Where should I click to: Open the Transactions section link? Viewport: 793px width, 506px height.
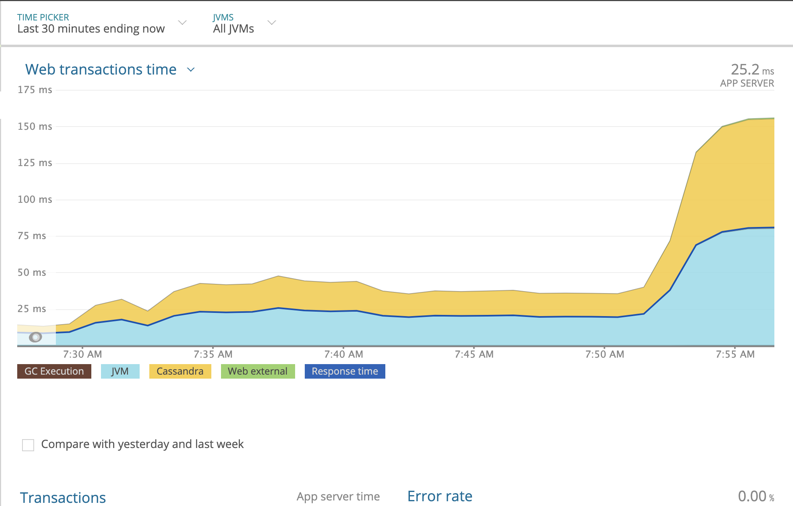(63, 497)
